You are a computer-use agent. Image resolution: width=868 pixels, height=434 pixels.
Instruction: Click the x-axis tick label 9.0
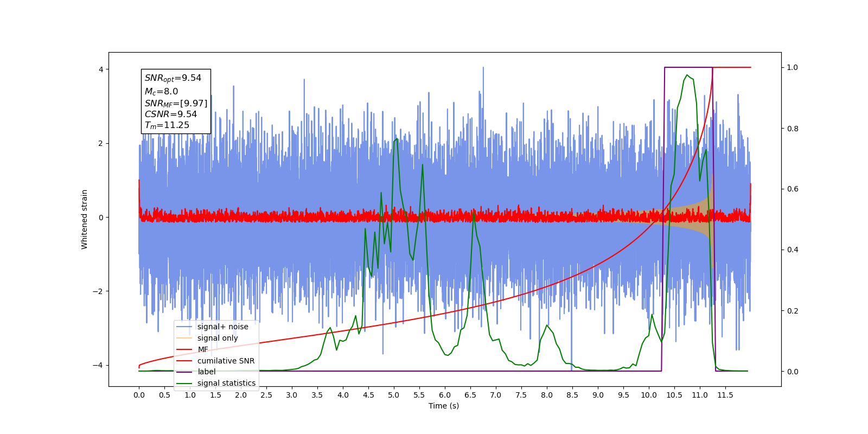pos(598,395)
